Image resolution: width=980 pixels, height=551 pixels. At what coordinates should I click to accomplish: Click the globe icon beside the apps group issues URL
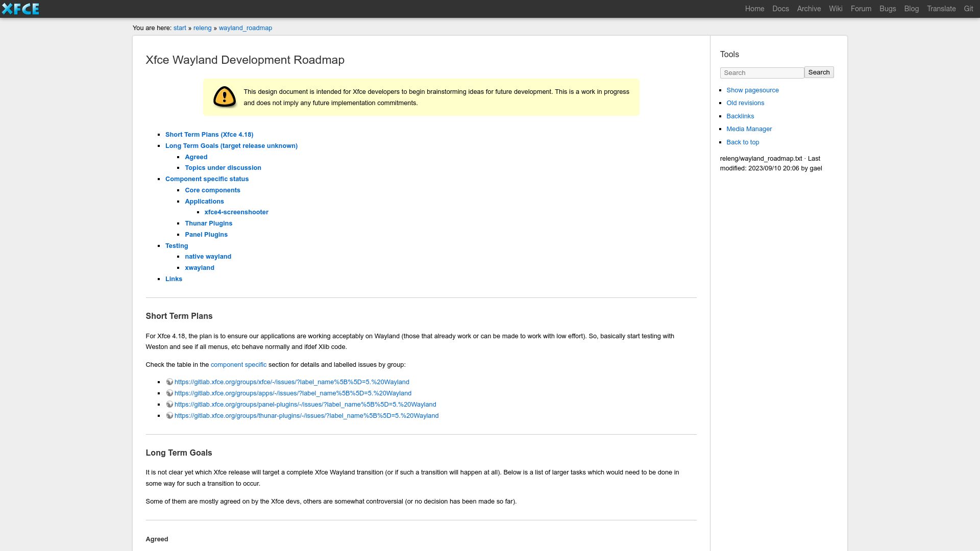pos(169,393)
